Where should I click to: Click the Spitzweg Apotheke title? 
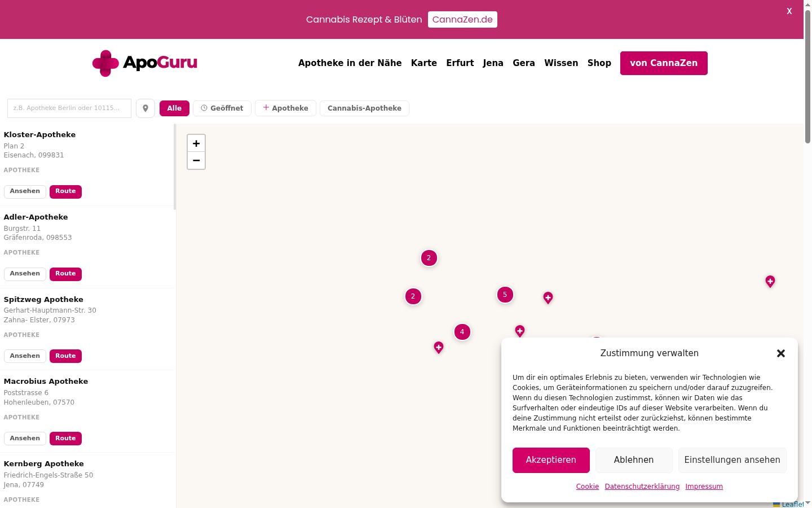pos(43,300)
